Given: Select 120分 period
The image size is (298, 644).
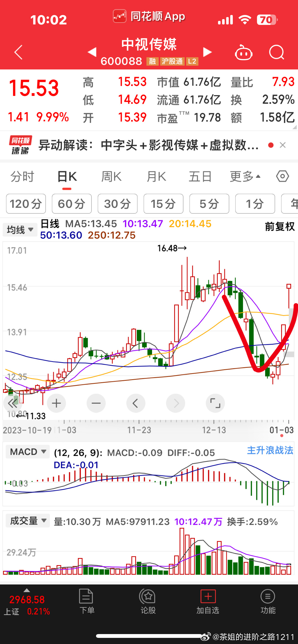Looking at the screenshot, I should pyautogui.click(x=26, y=204).
